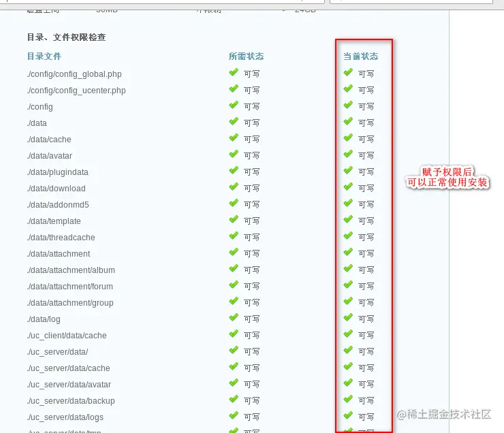Click required-status checkmark for ./config/config_global.php

pos(234,72)
